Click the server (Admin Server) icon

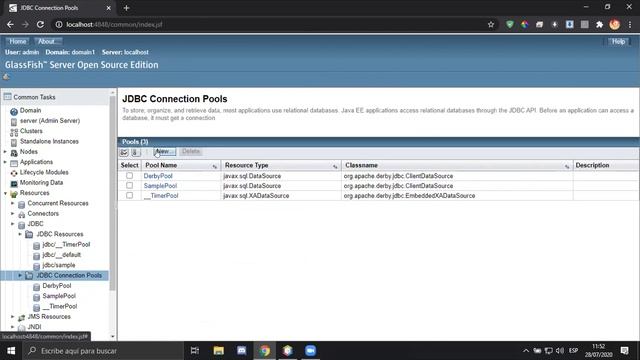tap(14, 122)
